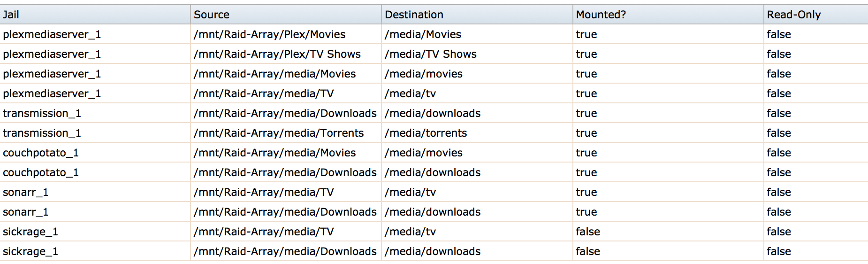
Task: Click the Destination column header
Action: coord(477,15)
